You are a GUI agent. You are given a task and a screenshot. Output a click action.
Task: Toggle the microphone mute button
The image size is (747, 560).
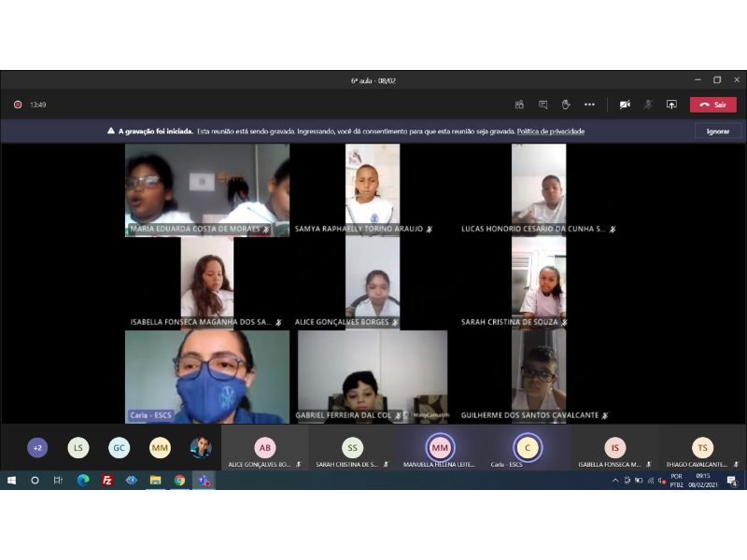point(648,105)
